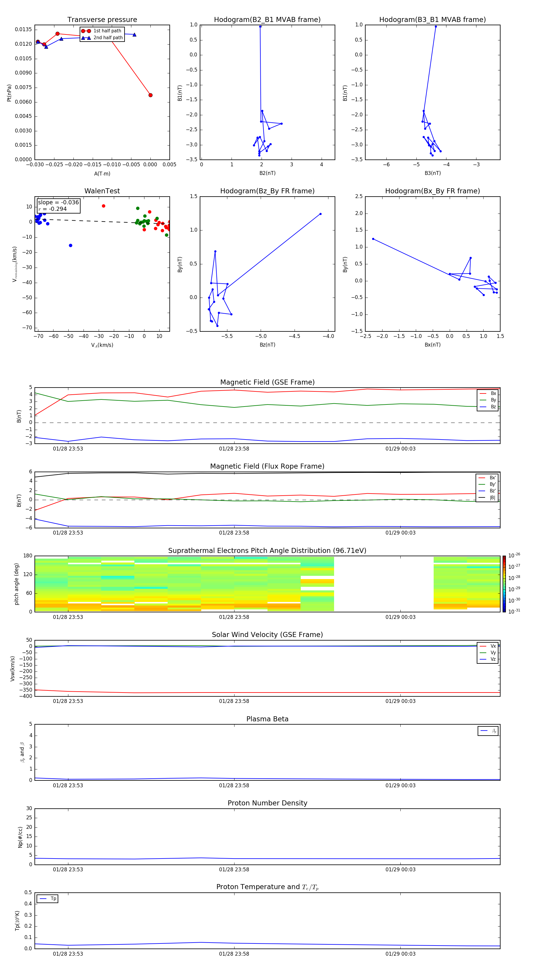The height and width of the screenshot is (980, 535).
Task: Click the 'r = -0.294' annotation
Action: (53, 209)
